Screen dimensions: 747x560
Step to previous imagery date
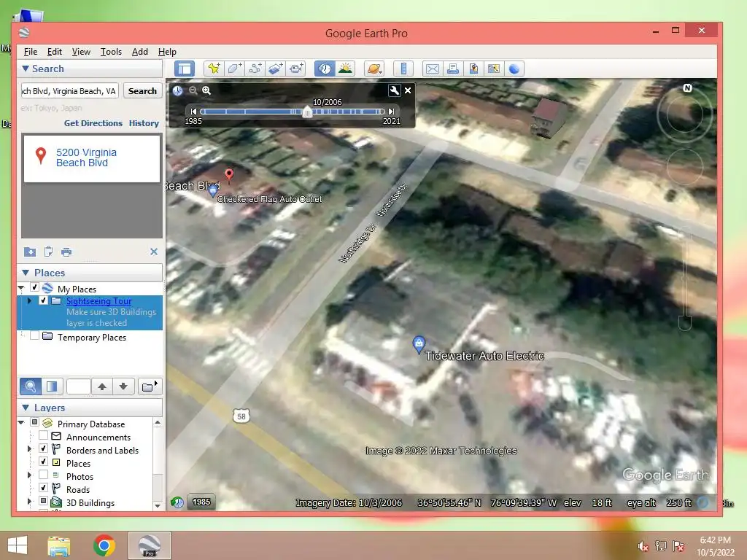click(x=193, y=112)
